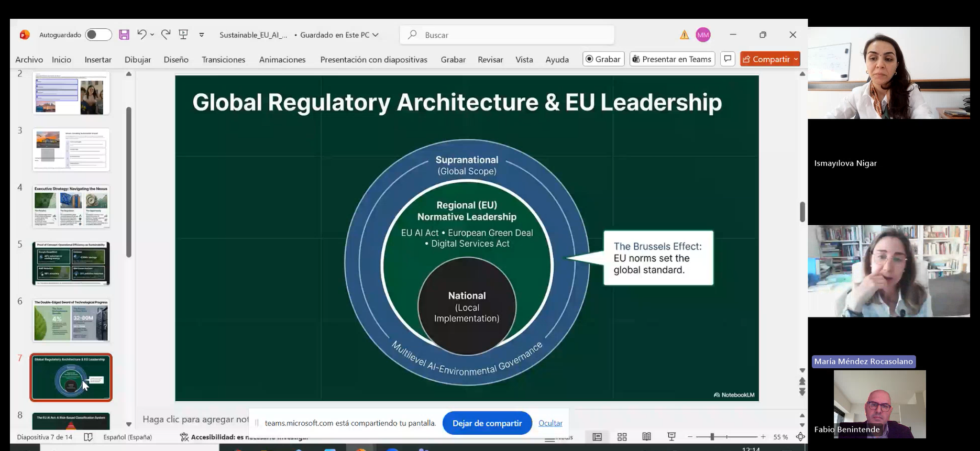Click the Redo arrow icon
This screenshot has height=451, width=980.
(166, 35)
